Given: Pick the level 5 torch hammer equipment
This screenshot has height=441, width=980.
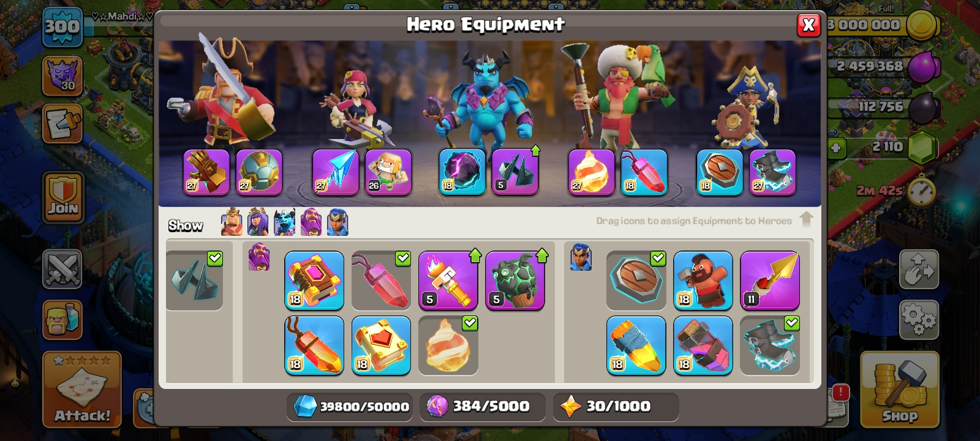Looking at the screenshot, I should click(x=448, y=280).
